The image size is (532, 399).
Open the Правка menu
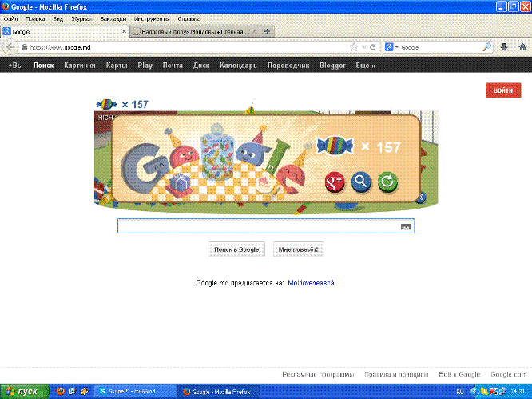35,19
